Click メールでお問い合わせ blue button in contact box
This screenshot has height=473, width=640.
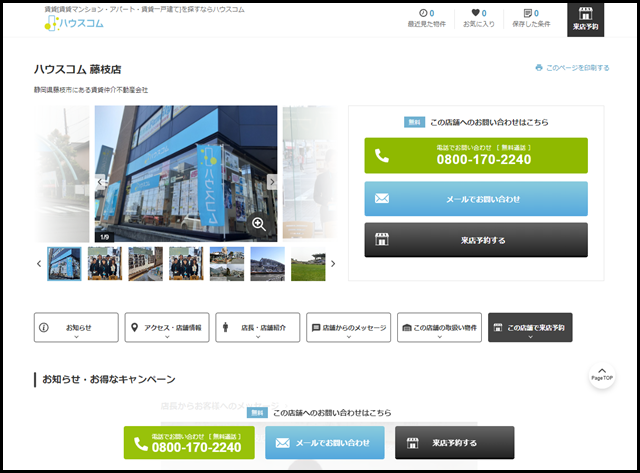(x=476, y=199)
